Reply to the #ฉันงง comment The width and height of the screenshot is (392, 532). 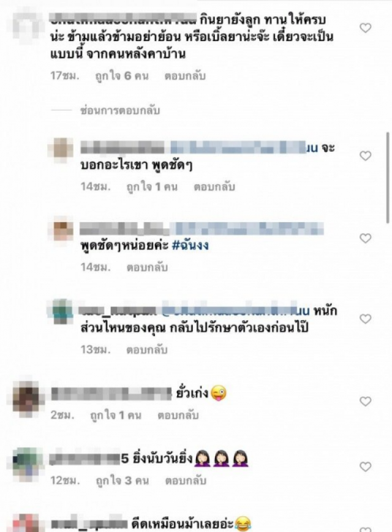click(x=147, y=268)
